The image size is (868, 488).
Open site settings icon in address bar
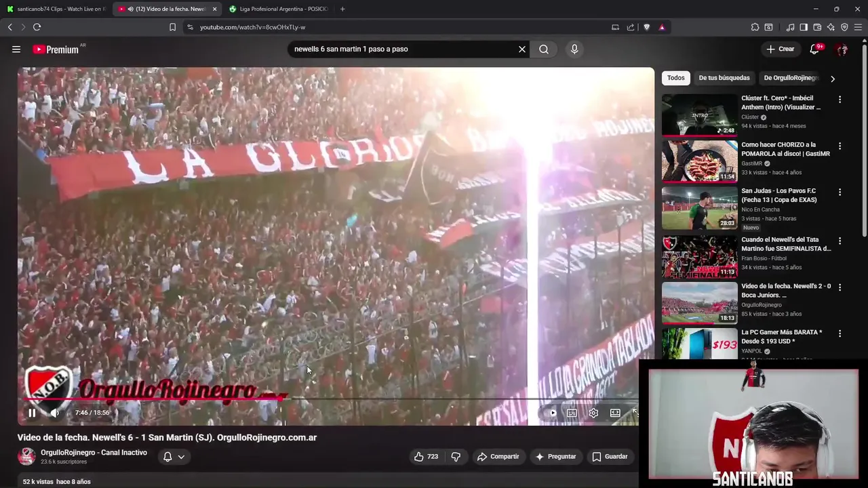click(x=190, y=27)
